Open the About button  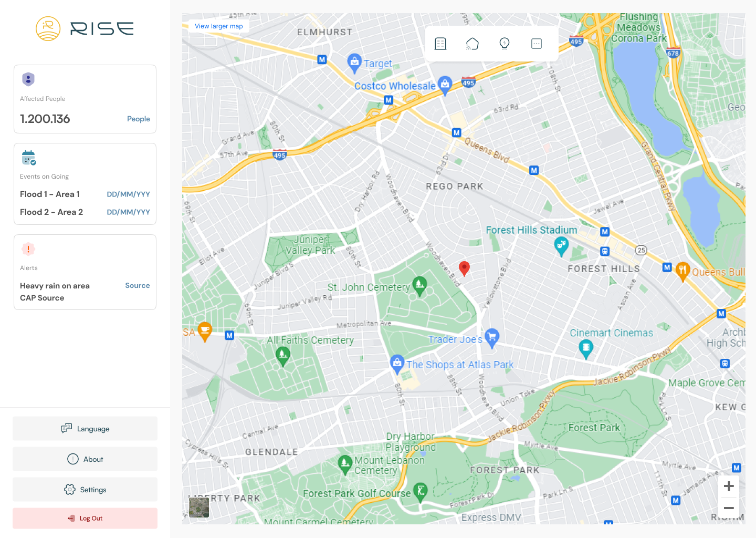tap(85, 459)
